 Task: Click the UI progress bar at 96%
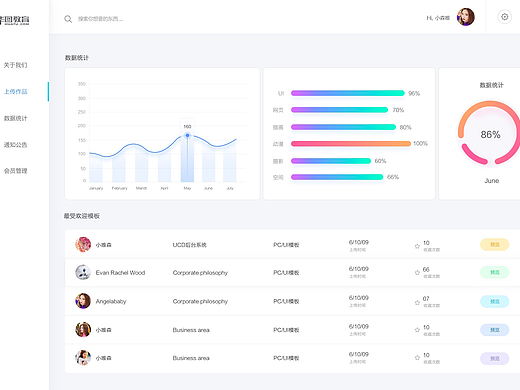click(x=348, y=93)
